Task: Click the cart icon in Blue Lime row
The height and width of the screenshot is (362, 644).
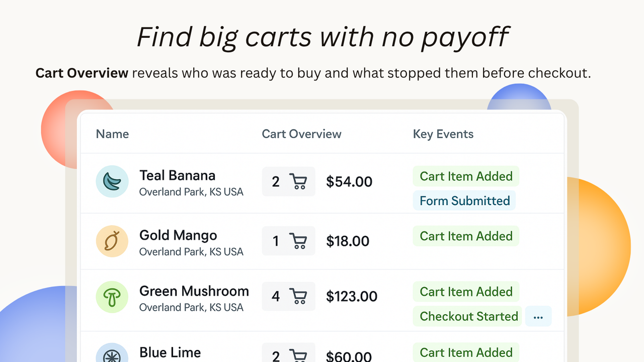Action: click(x=298, y=356)
